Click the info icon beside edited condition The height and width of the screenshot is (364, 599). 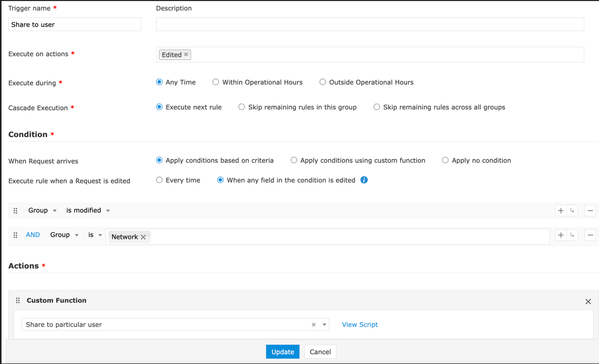pos(364,180)
